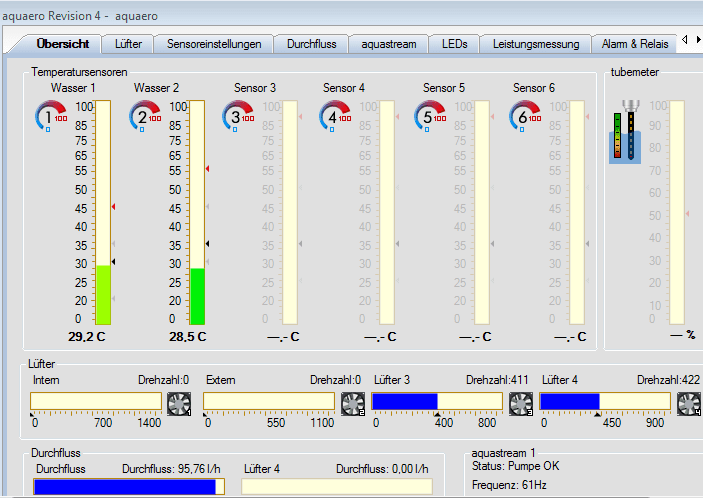
Task: Click the Sensor 4 gauge icon
Action: pyautogui.click(x=335, y=116)
